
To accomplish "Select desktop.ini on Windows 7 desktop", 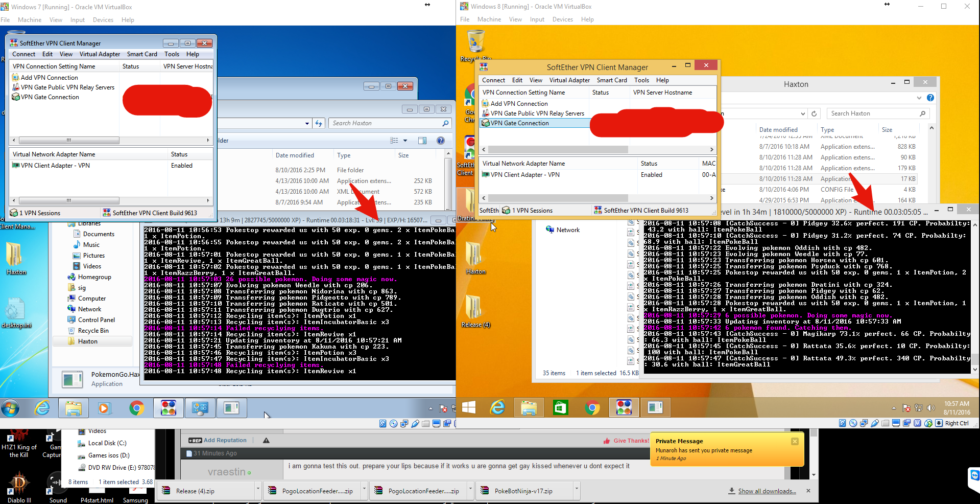I will pos(16,312).
